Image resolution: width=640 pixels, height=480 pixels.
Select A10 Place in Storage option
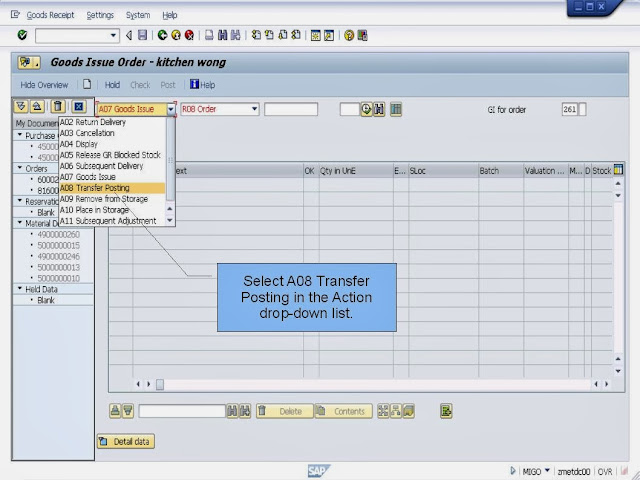click(x=112, y=210)
